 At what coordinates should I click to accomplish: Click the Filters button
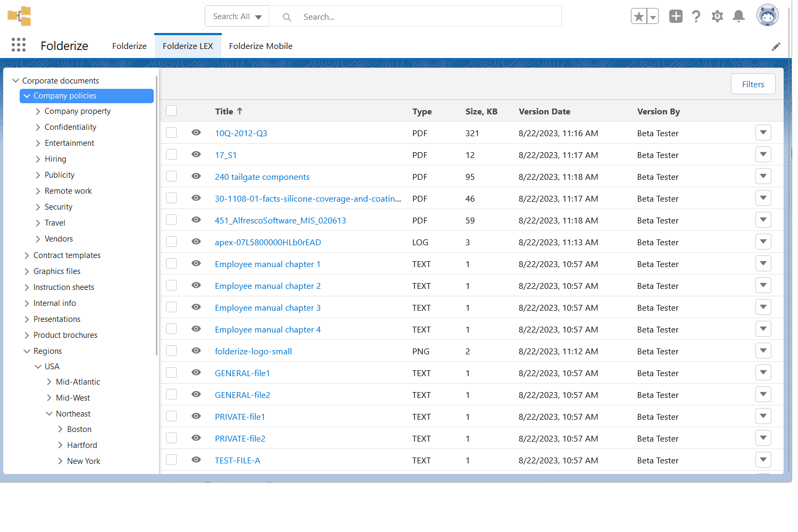point(753,84)
